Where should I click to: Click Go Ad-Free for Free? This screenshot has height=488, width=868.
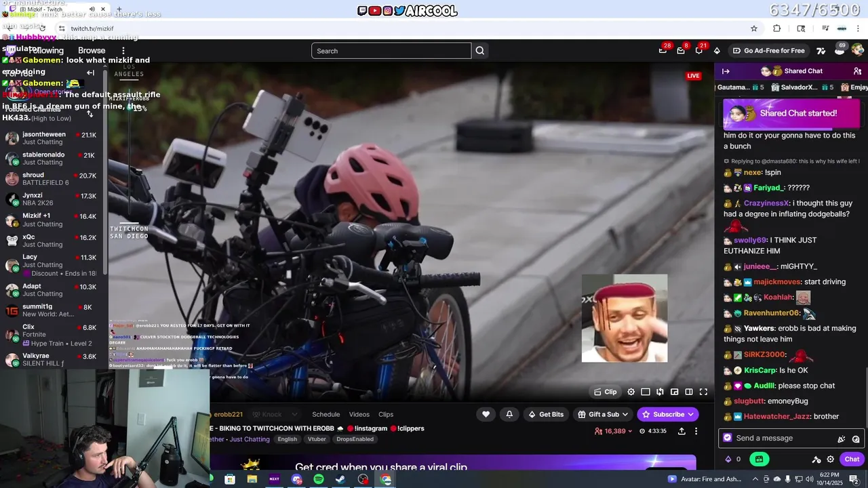(x=769, y=51)
